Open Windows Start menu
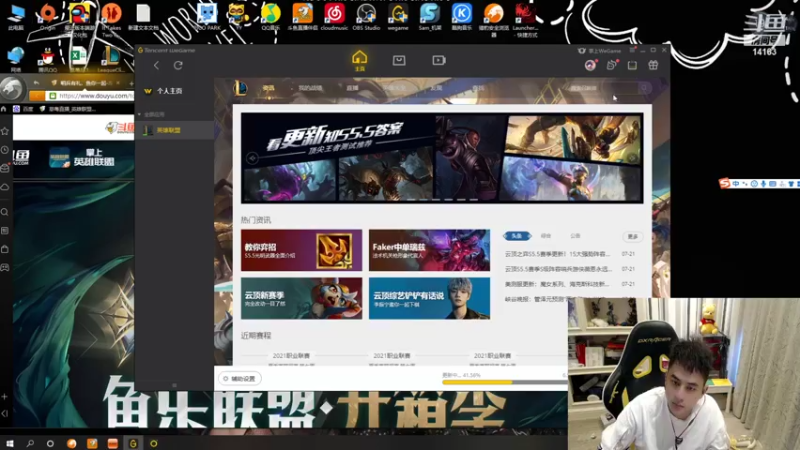 click(x=9, y=443)
